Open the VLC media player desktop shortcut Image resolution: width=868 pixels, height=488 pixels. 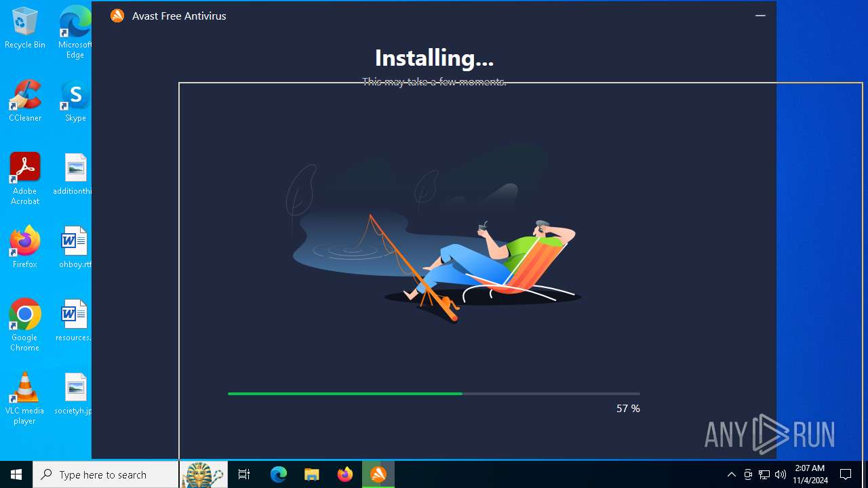25,399
